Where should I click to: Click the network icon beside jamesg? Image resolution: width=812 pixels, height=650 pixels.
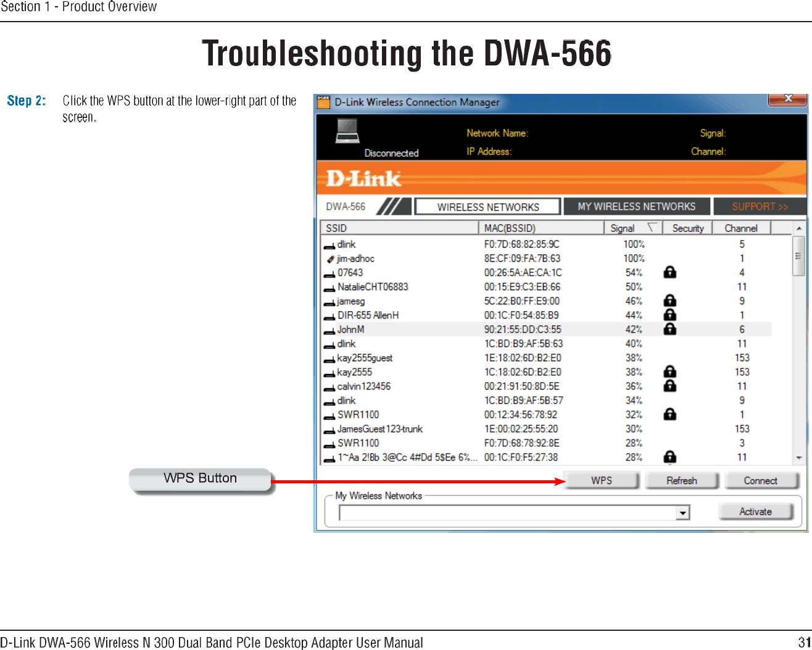330,302
